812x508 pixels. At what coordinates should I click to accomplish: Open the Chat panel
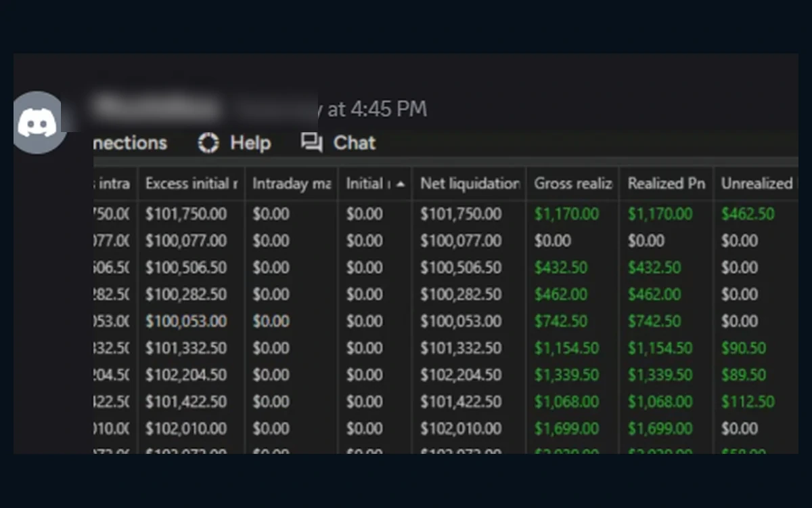[354, 143]
